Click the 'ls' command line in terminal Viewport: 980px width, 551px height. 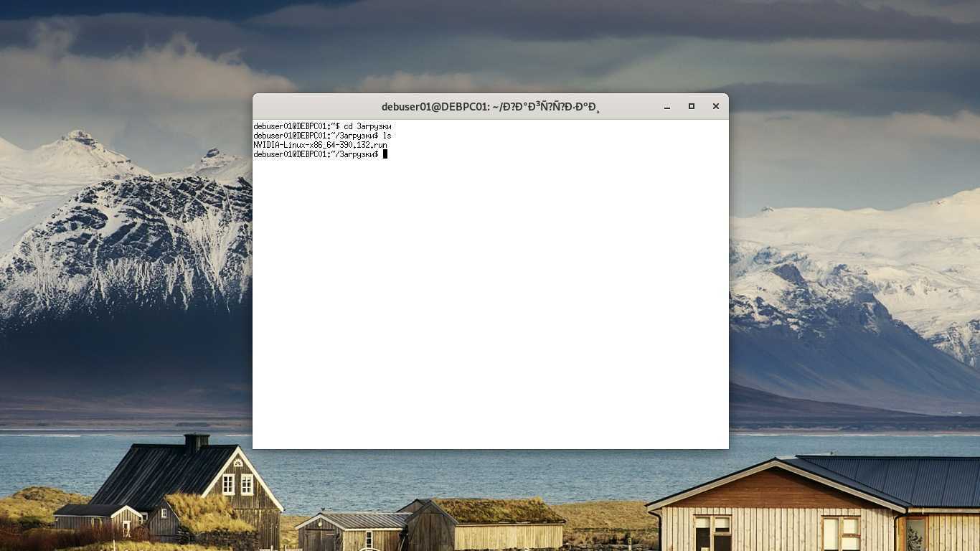coord(322,136)
